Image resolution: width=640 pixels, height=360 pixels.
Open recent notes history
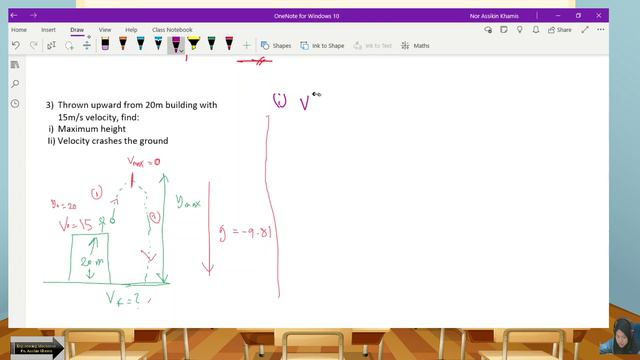point(15,103)
